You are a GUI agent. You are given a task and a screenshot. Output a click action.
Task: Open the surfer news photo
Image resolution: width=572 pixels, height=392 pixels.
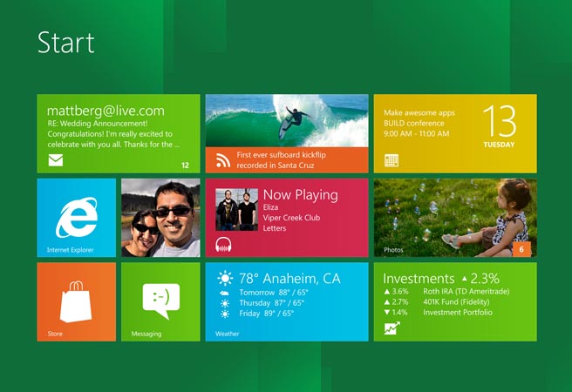pyautogui.click(x=287, y=120)
